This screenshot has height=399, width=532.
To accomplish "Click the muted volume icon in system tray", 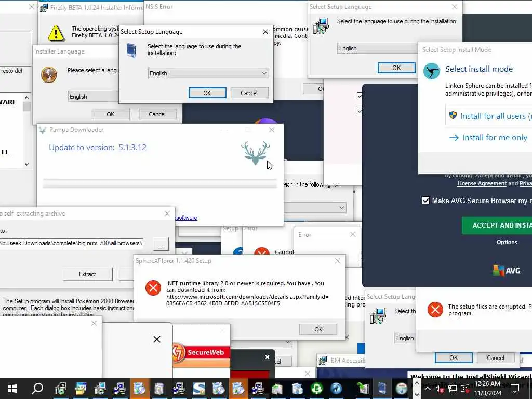I will pos(440,389).
